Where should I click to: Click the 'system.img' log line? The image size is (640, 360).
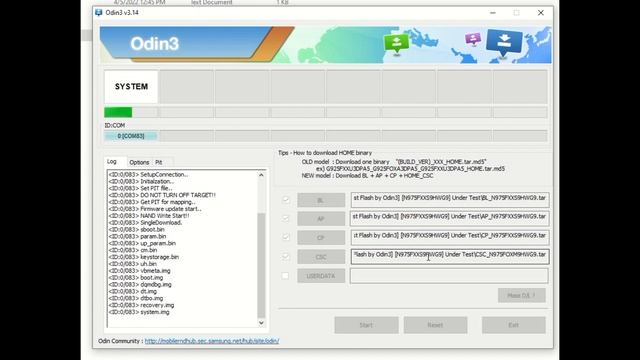[139, 312]
